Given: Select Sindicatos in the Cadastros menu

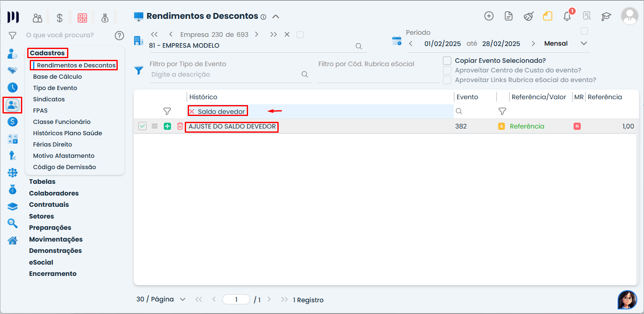Looking at the screenshot, I should click(x=49, y=99).
